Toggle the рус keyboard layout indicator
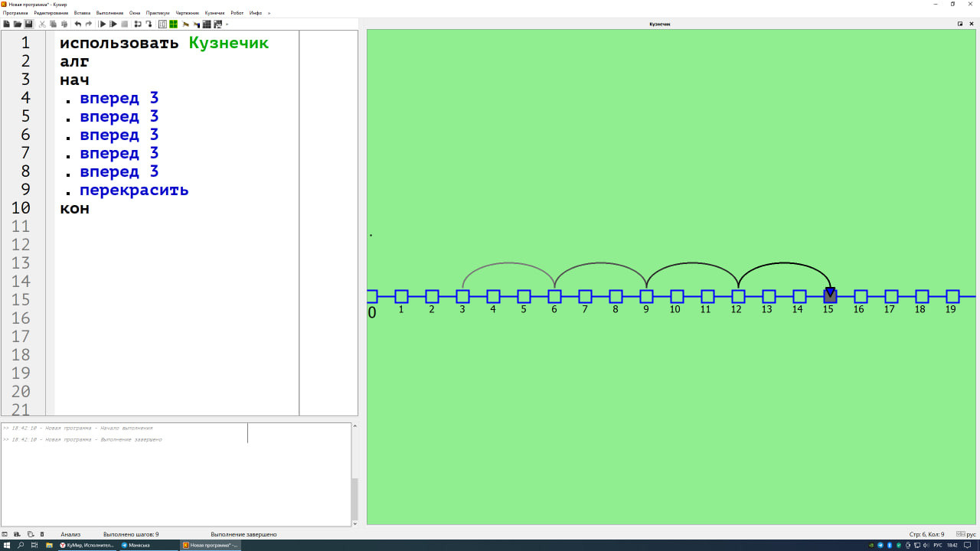 click(x=971, y=534)
